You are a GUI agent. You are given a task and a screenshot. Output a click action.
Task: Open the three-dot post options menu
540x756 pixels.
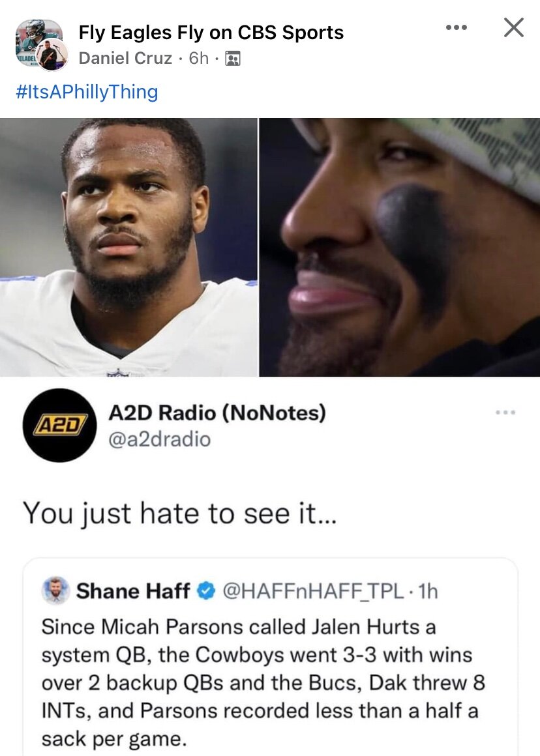pos(456,27)
